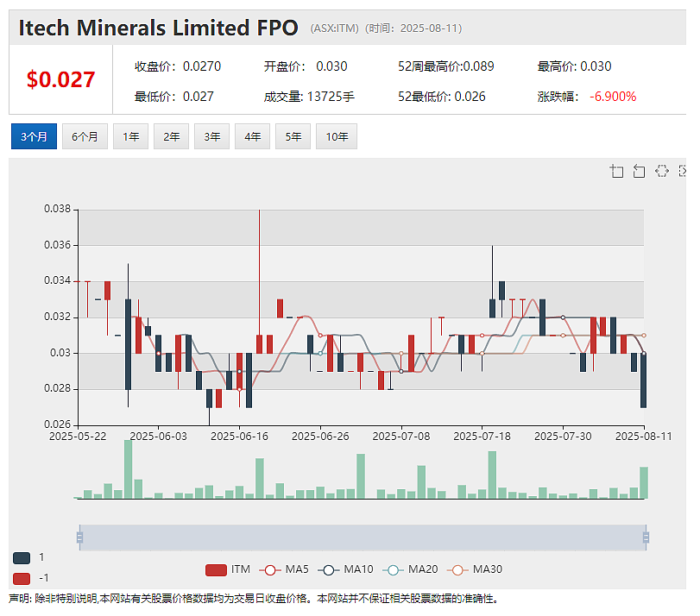
Task: Open the 3年 range tab
Action: pyautogui.click(x=212, y=136)
